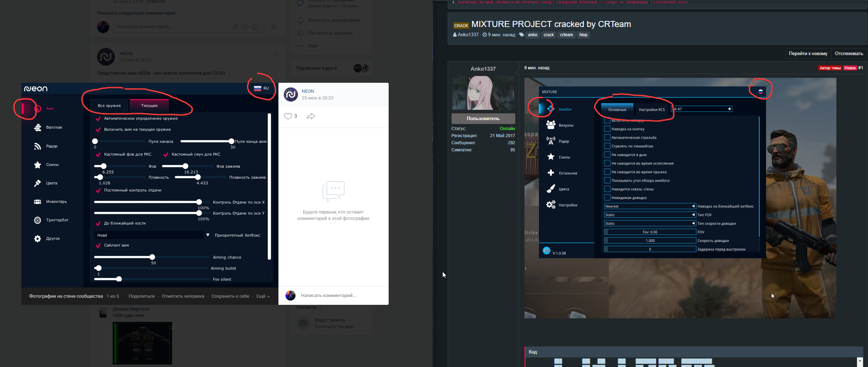This screenshot has height=367, width=868.
Task: Toggle Включить аим на текущее оружие checkbox
Action: tap(98, 130)
